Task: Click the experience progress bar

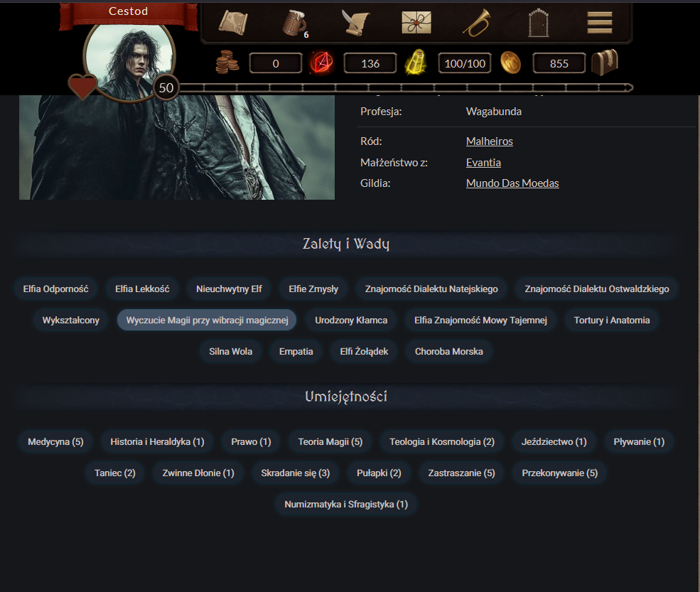Action: coord(405,87)
